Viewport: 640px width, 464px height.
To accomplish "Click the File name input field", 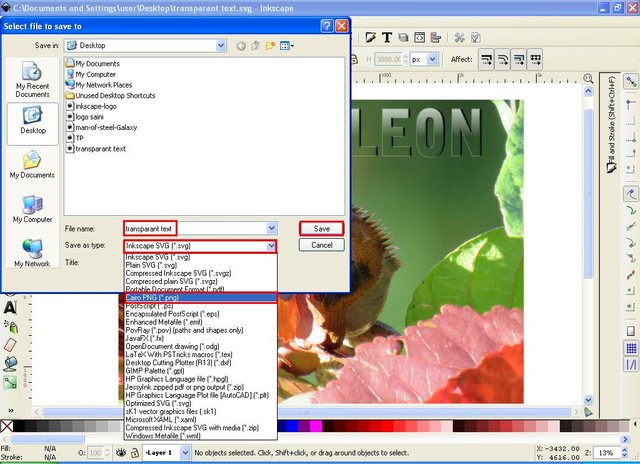I will (195, 229).
